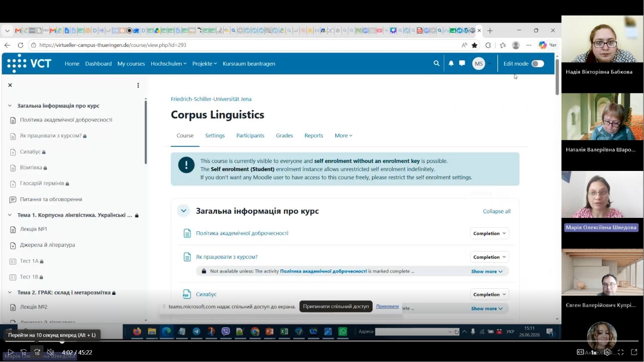The image size is (644, 362).
Task: Show more restriction details for Як працювати з курсом?
Action: coord(487,271)
